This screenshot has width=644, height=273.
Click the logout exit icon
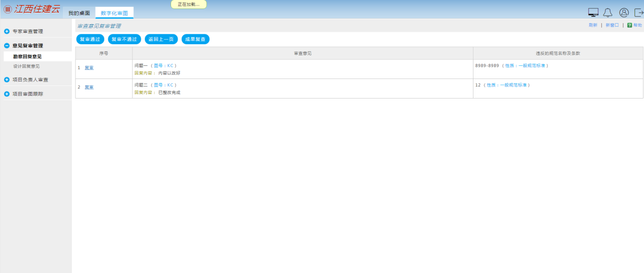pyautogui.click(x=639, y=13)
